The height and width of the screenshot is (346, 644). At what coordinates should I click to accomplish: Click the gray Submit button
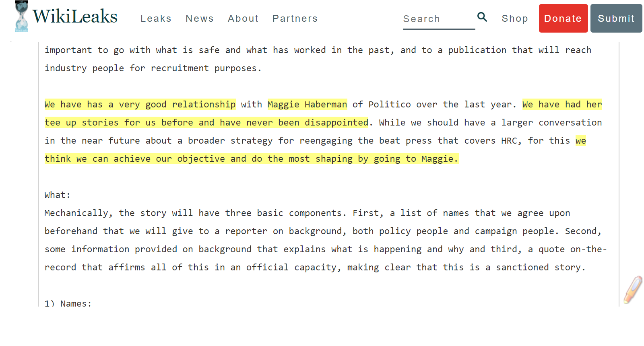pos(616,19)
